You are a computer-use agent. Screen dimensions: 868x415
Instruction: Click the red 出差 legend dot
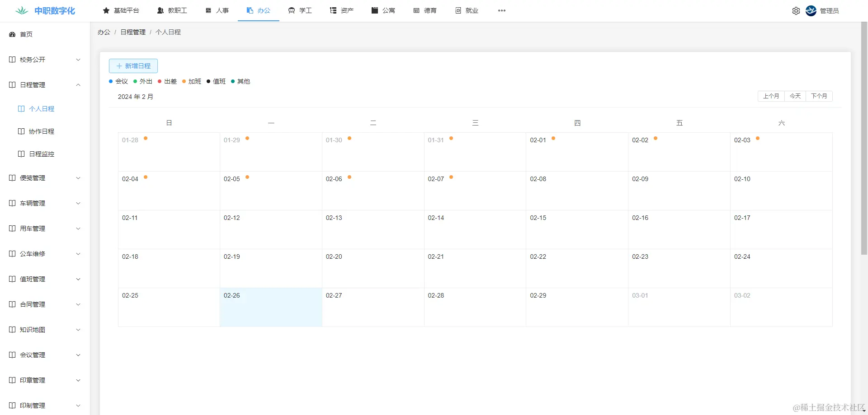[160, 81]
